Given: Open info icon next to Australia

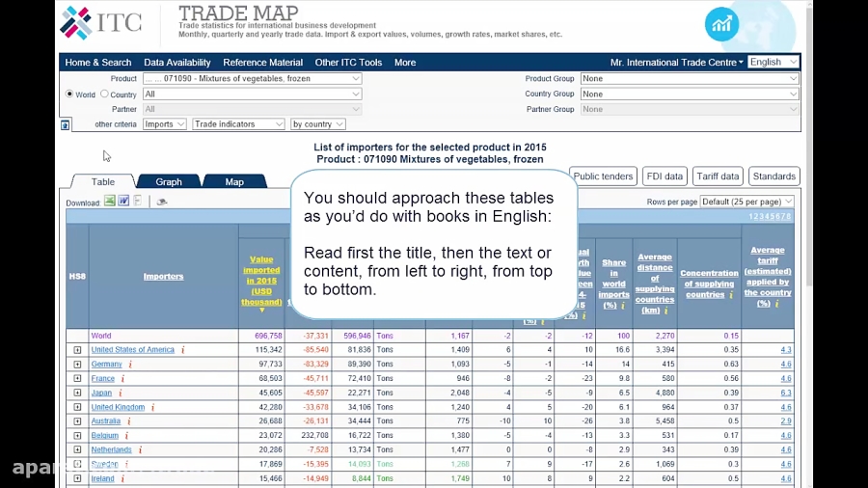Looking at the screenshot, I should 129,421.
